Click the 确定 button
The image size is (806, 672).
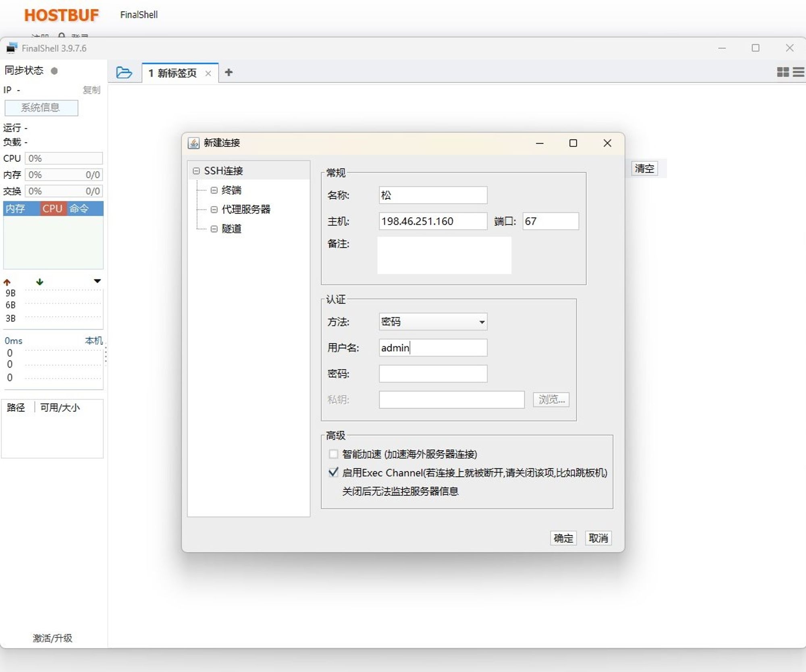tap(563, 538)
